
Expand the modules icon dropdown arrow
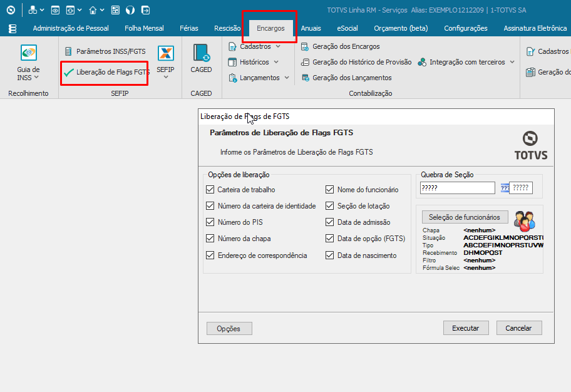coord(42,10)
